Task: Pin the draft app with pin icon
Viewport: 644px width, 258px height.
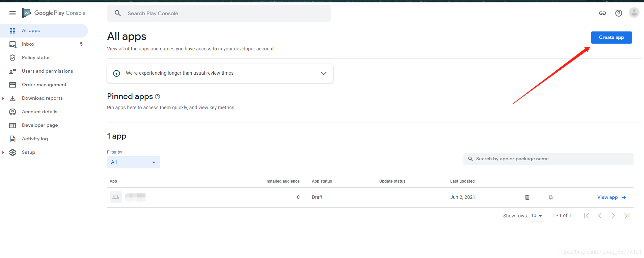Action: click(551, 197)
